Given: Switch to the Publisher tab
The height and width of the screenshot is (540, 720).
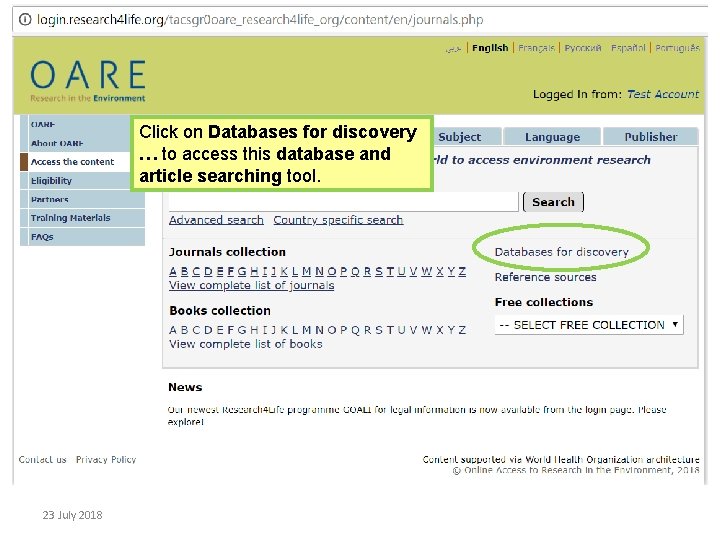Looking at the screenshot, I should pyautogui.click(x=651, y=137).
